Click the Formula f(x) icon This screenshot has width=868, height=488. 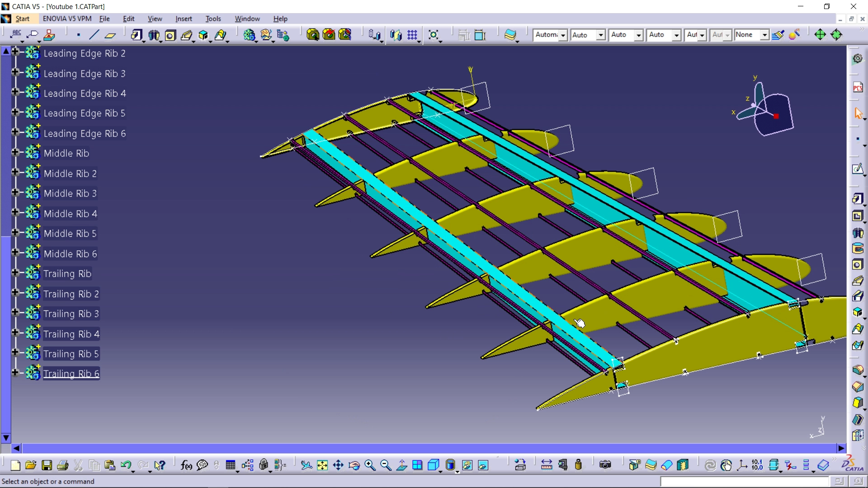pyautogui.click(x=186, y=465)
